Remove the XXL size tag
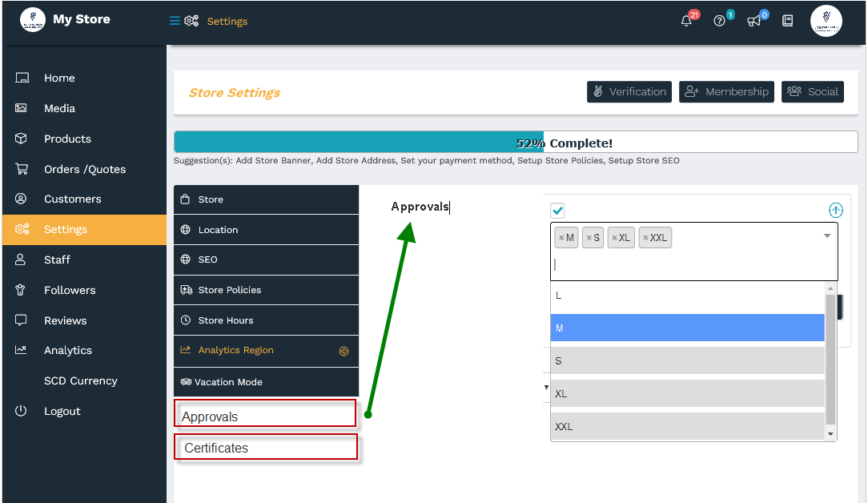 coord(645,238)
